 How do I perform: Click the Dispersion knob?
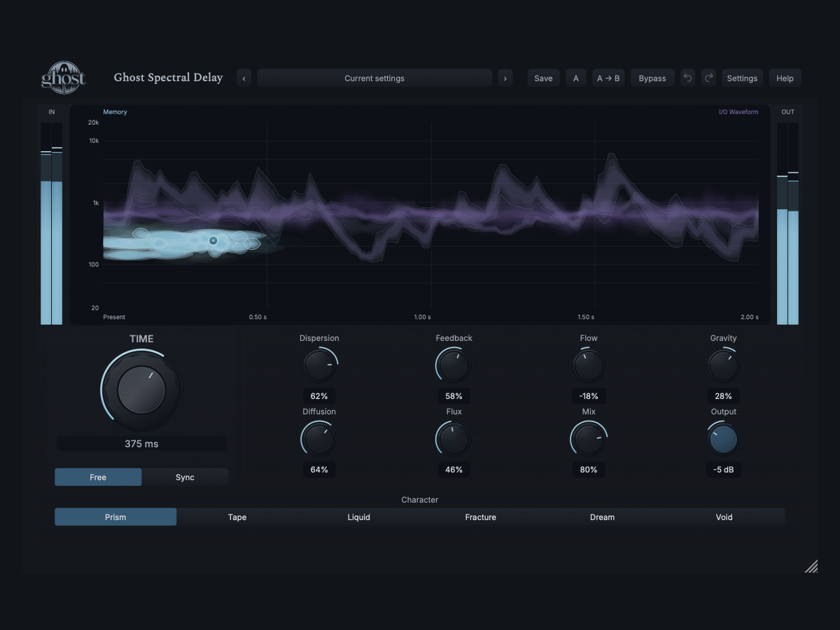click(319, 366)
